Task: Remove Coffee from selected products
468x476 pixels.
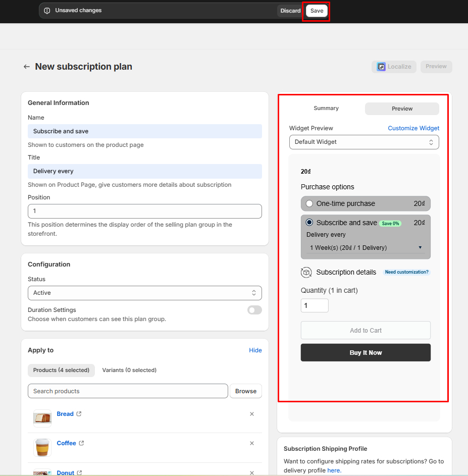Action: (252, 443)
